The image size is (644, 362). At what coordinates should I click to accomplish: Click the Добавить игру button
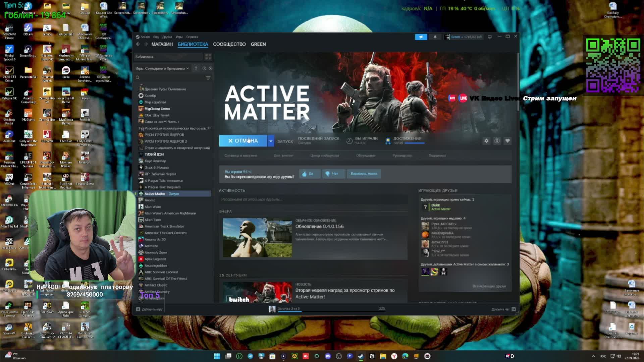tap(150, 309)
